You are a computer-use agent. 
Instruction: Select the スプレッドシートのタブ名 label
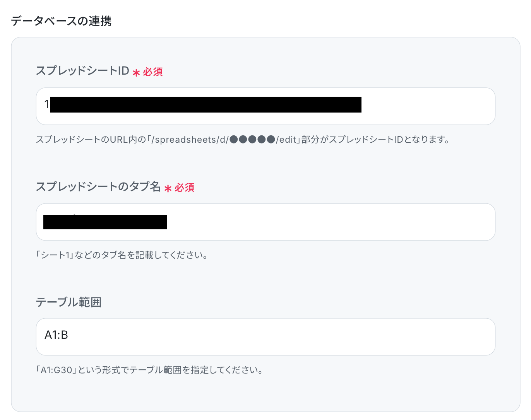point(98,187)
